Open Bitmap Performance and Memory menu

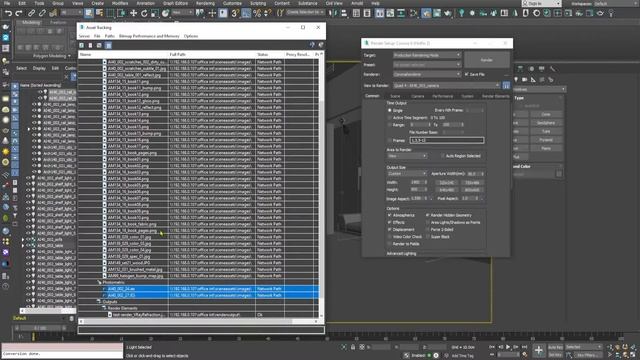(149, 36)
